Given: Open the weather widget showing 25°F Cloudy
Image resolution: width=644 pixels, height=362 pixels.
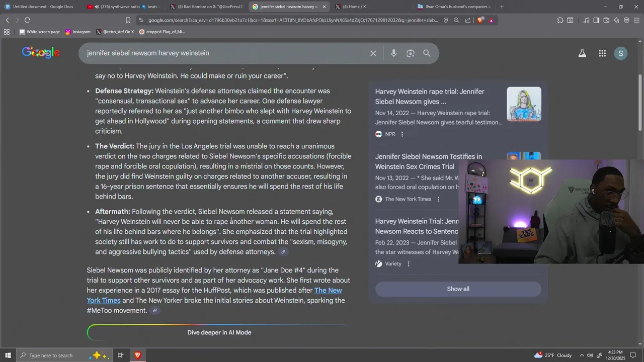Looking at the screenshot, I should point(553,355).
